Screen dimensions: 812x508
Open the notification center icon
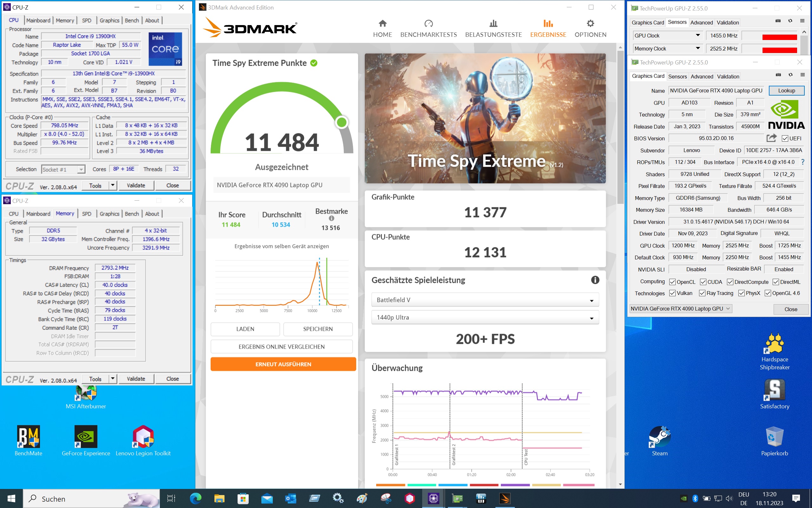click(796, 498)
